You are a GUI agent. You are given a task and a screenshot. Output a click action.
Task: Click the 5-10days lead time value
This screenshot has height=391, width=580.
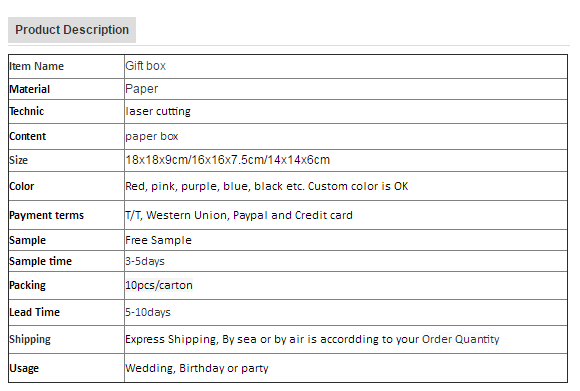pyautogui.click(x=148, y=312)
